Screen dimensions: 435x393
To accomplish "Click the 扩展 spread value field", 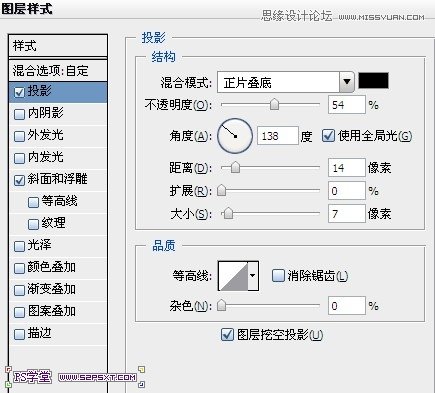I will point(347,191).
